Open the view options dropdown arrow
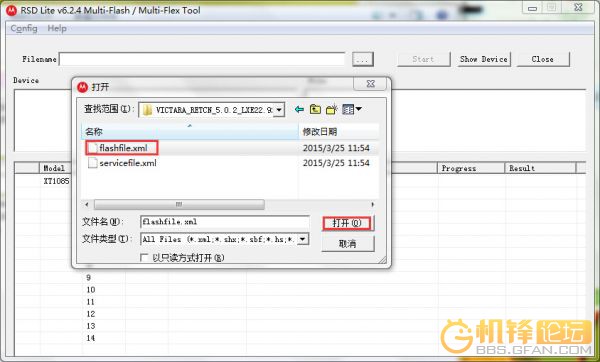Viewport: 600px width, 362px height. click(x=359, y=109)
